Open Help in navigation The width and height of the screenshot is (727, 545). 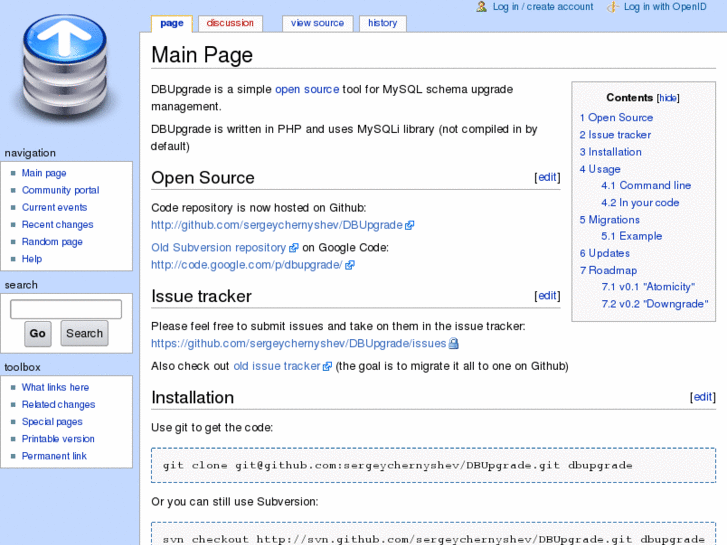pyautogui.click(x=32, y=259)
